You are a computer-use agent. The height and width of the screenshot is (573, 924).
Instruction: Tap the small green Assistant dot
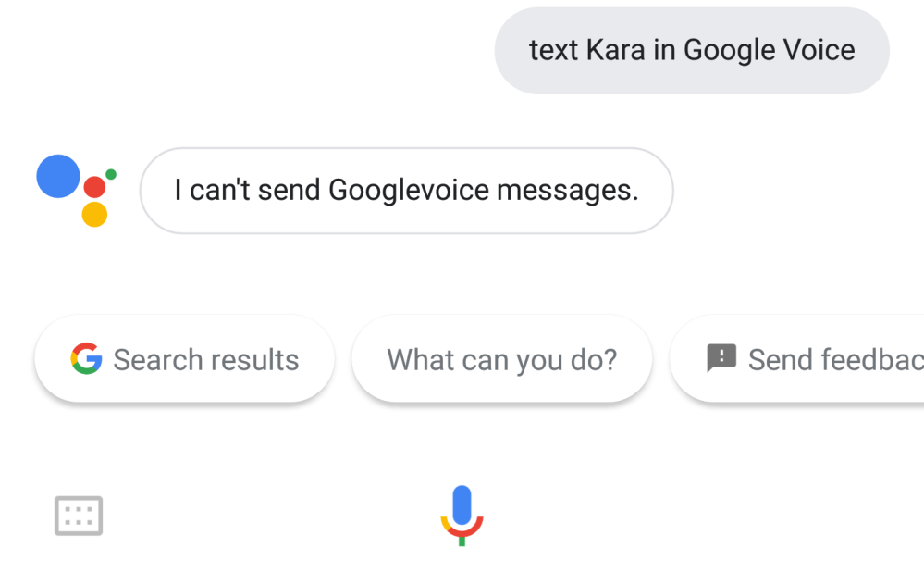111,173
